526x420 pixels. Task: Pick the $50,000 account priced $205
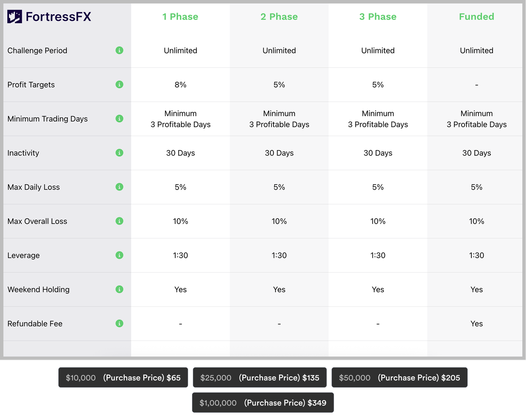(x=399, y=378)
